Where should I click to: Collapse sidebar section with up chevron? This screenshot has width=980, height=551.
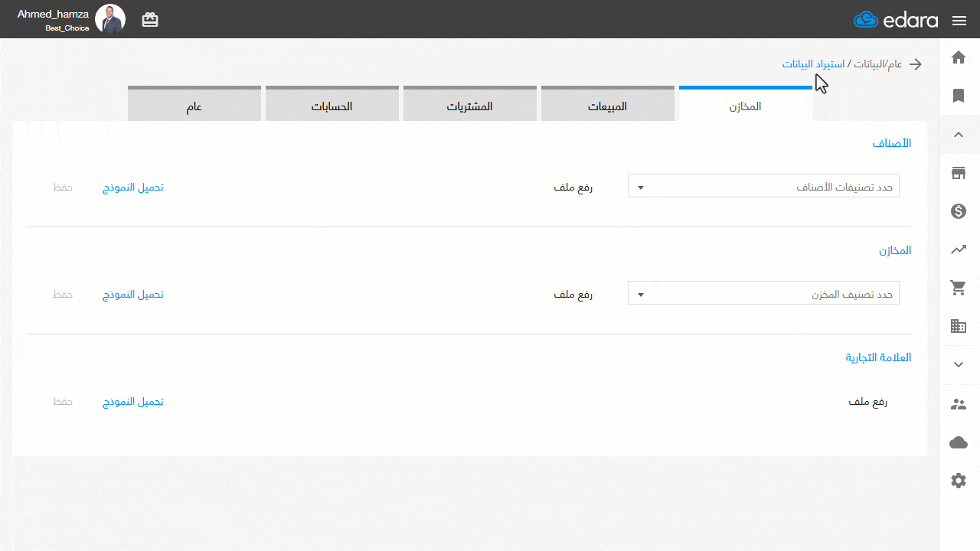point(959,135)
